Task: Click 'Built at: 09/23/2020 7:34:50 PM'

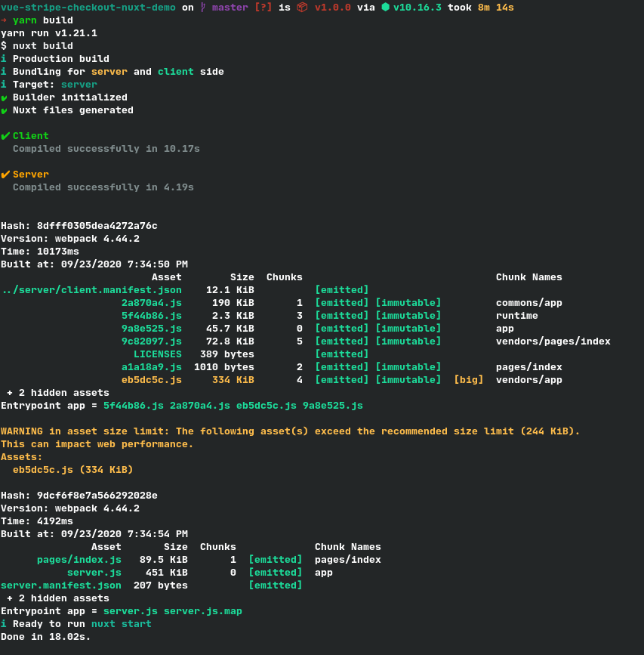Action: click(94, 264)
